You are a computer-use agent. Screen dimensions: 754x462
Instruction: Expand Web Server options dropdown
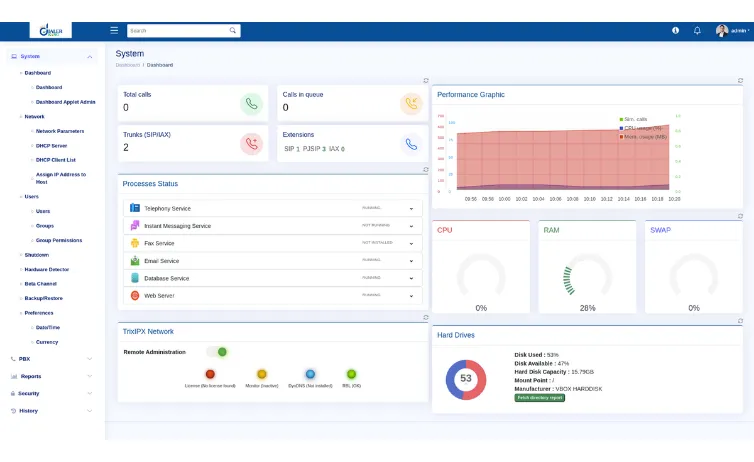411,296
